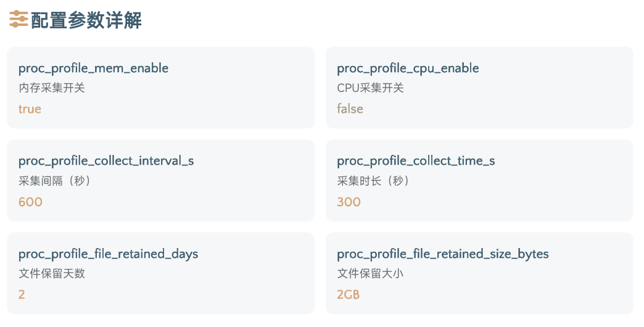Click the true value for mem enable
The image size is (644, 327).
[x=30, y=109]
